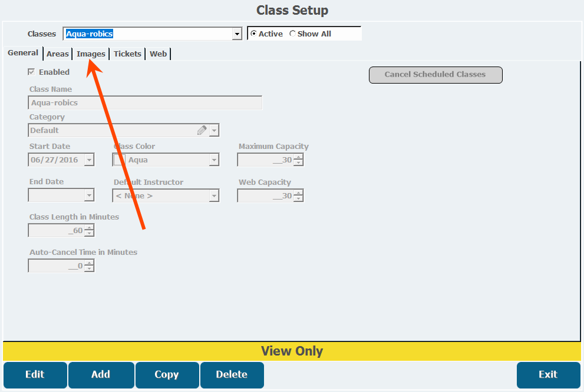Click the pencil edit icon in Category field
Viewport: 584px width, 392px height.
(202, 130)
